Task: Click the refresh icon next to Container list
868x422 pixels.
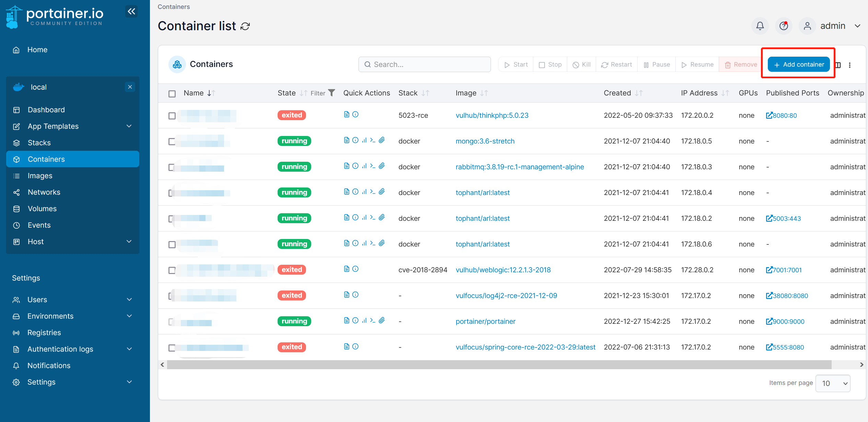Action: tap(245, 26)
